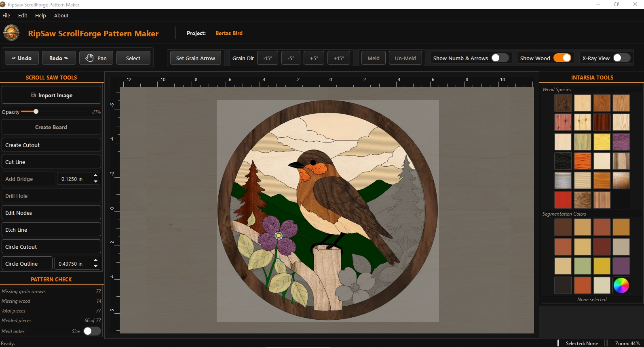This screenshot has height=348, width=644.
Task: Choose the blue-gray wood species swatch
Action: 563,180
